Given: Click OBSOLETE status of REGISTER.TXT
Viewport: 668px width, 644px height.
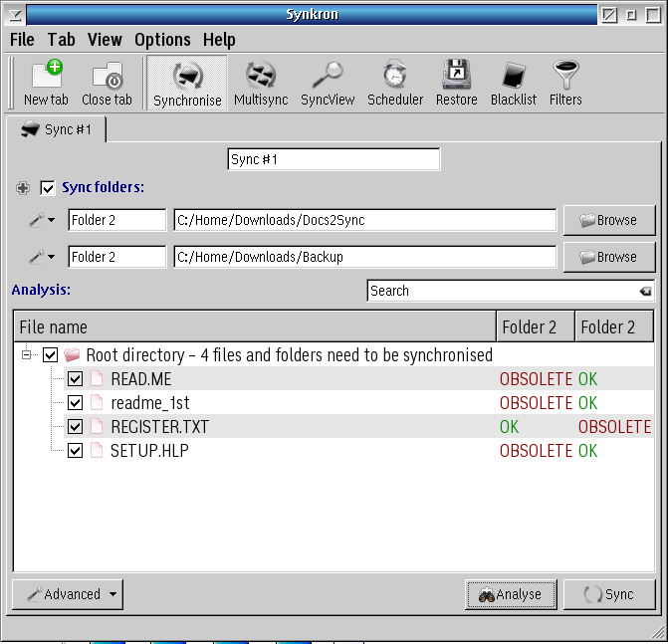Looking at the screenshot, I should pos(614,426).
